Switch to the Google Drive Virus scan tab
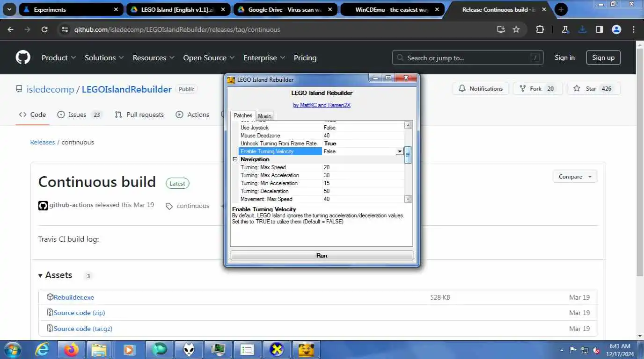The height and width of the screenshot is (359, 644). [x=285, y=9]
